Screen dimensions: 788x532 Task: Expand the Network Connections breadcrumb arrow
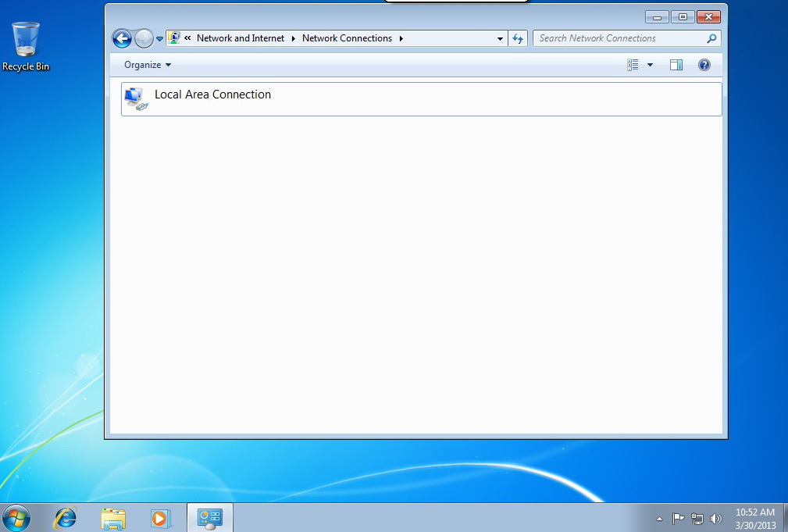coord(401,38)
